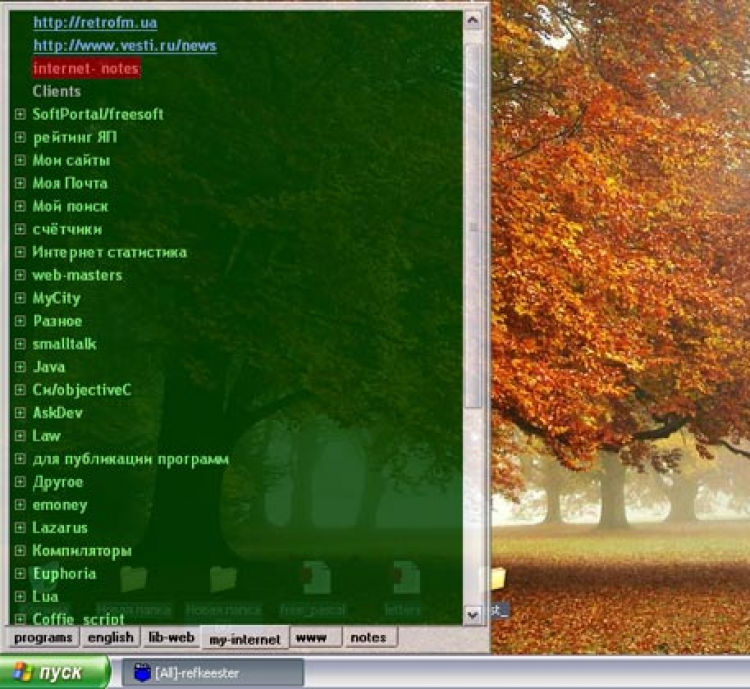The width and height of the screenshot is (750, 689).
Task: Expand the Си/objectiveC node
Action: pos(20,390)
